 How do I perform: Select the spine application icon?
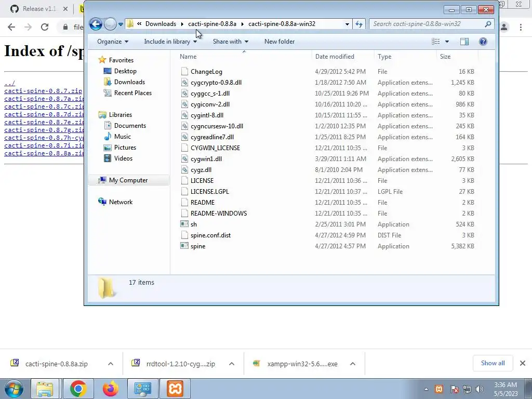184,246
